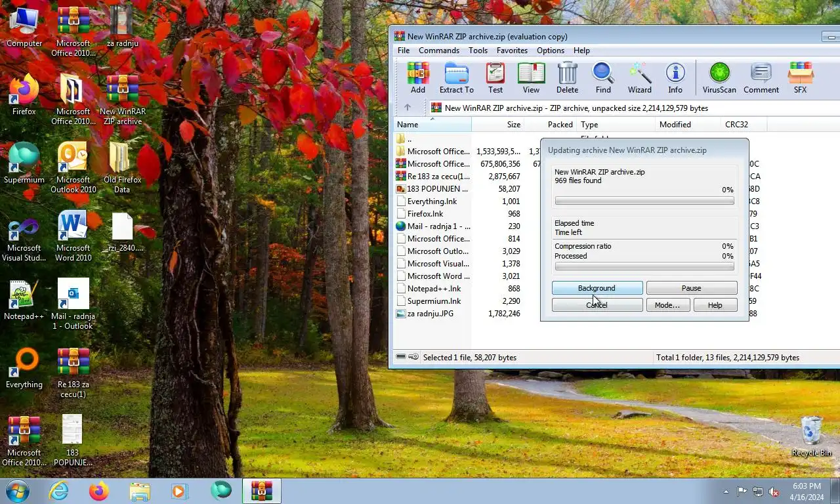The height and width of the screenshot is (504, 840).
Task: Click the Comment toolbar icon
Action: [761, 78]
